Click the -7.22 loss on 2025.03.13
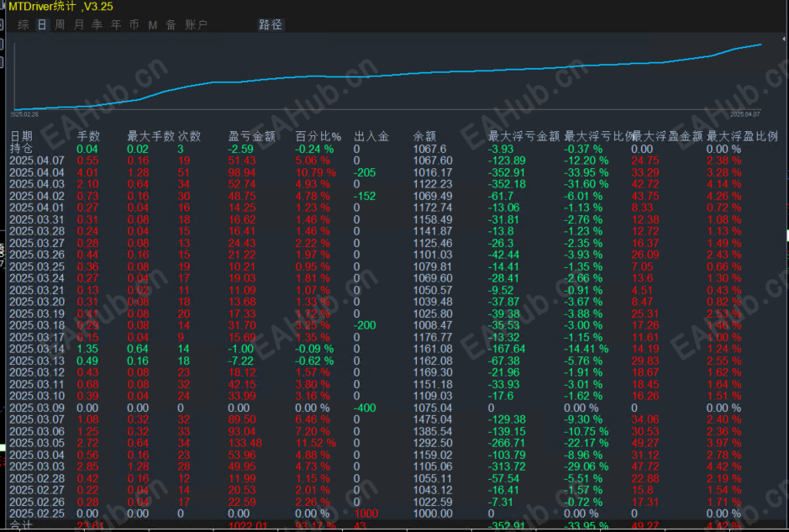Viewport: 789px width, 532px height. coord(241,361)
